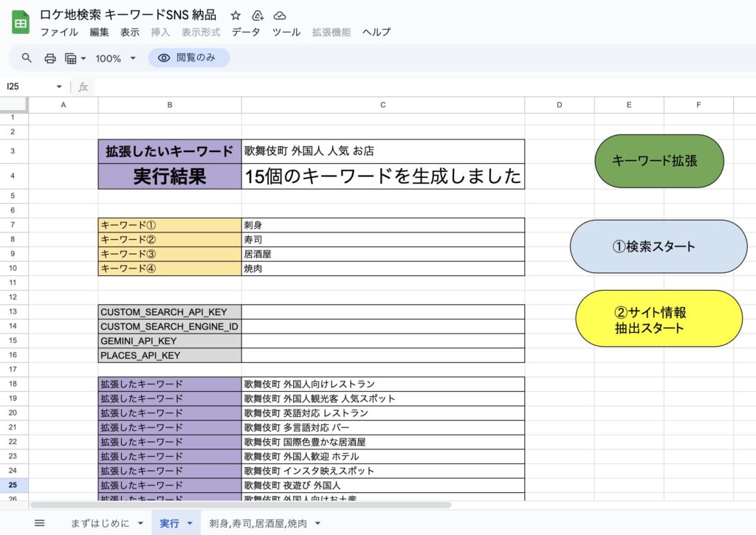
Task: Star this spreadsheet document
Action: [x=236, y=15]
